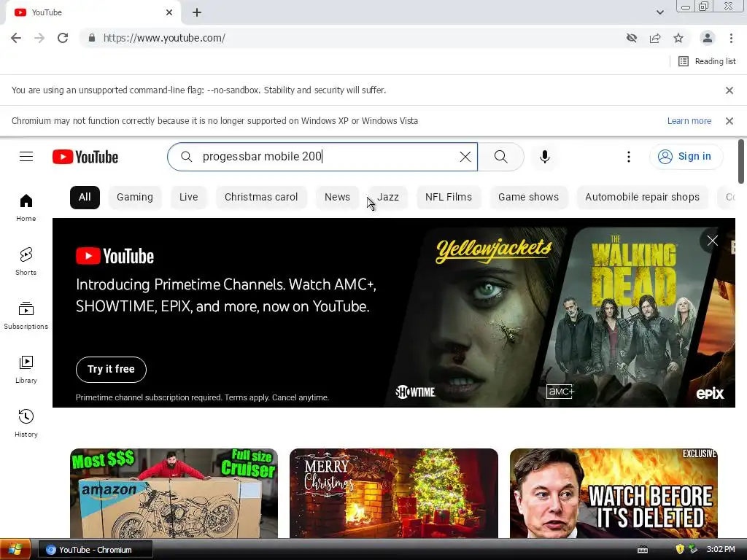Select the Christmas carol filter chip
This screenshot has width=747, height=560.
[261, 197]
